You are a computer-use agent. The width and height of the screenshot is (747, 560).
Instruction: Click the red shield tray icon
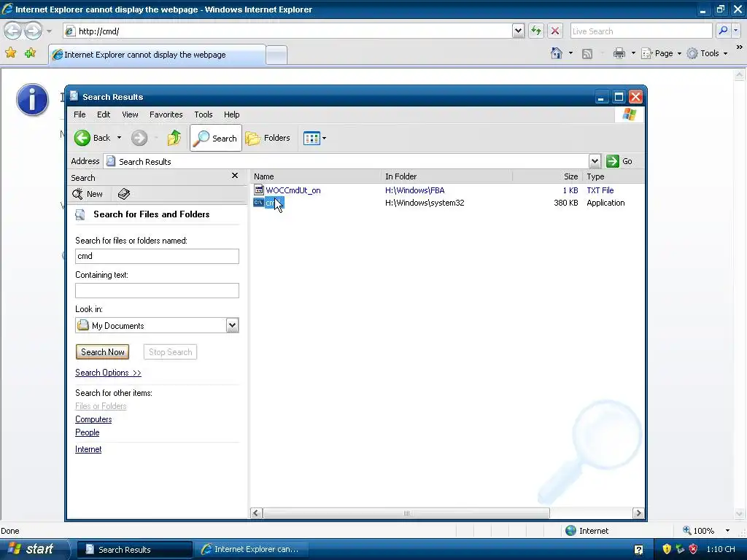693,549
